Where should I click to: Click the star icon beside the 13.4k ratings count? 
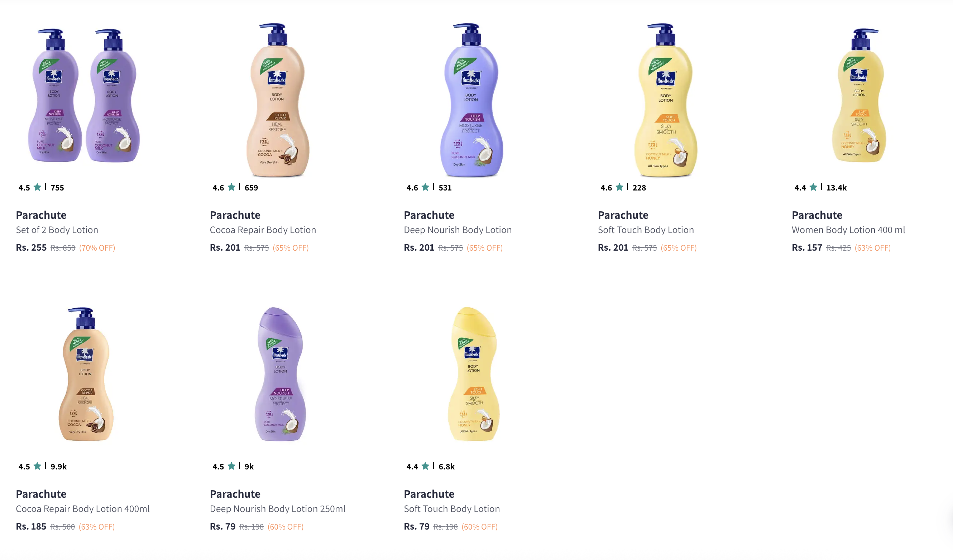813,187
